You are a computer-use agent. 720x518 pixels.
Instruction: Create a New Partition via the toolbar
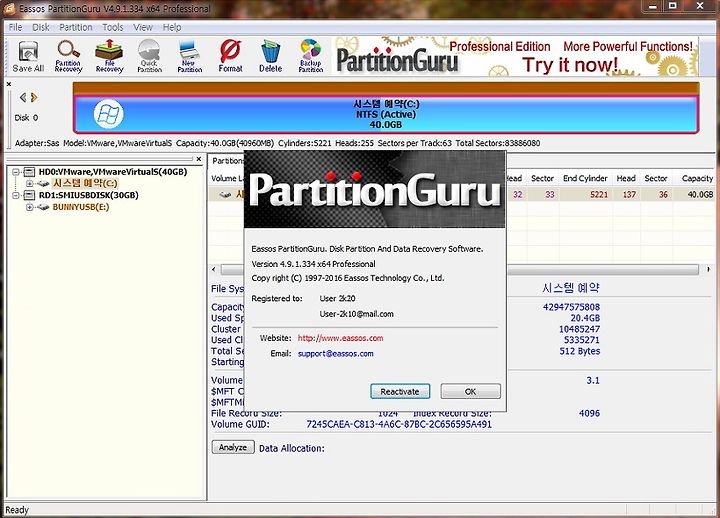(190, 56)
